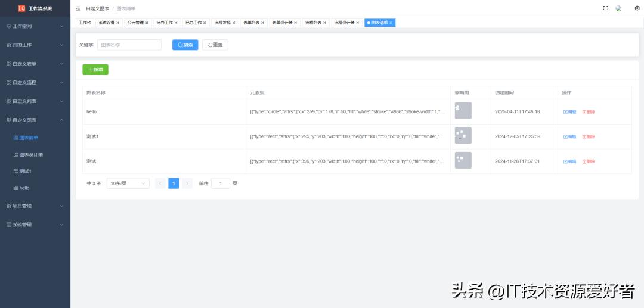The width and height of the screenshot is (644, 308).
Task: Click the user avatar icon in the header
Action: (619, 8)
